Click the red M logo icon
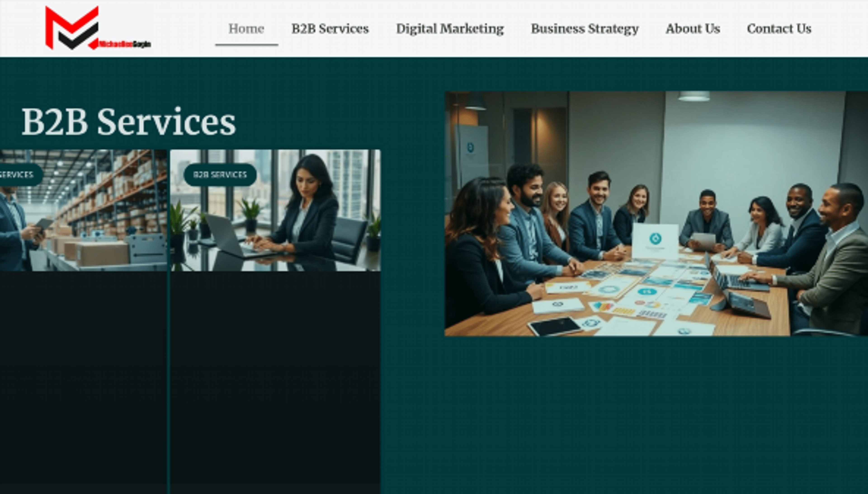The height and width of the screenshot is (494, 868). click(72, 28)
